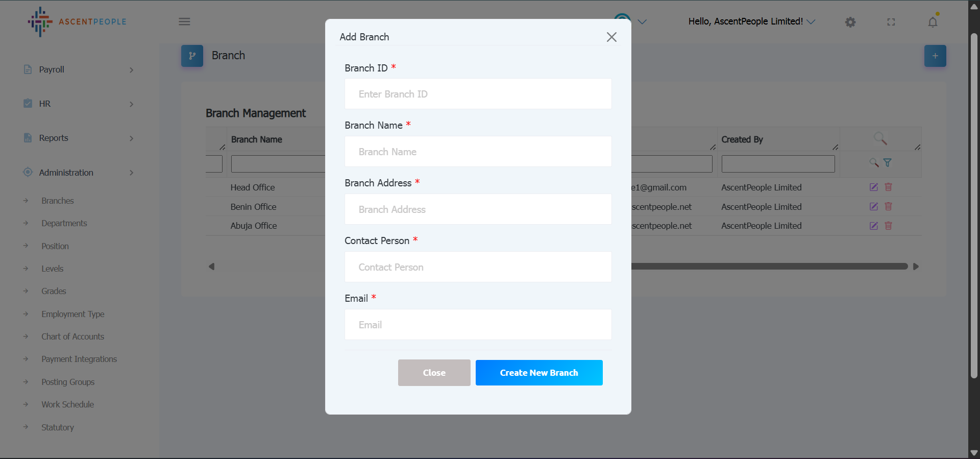Select Work Schedule in sidebar
Image resolution: width=980 pixels, height=459 pixels.
tap(68, 404)
